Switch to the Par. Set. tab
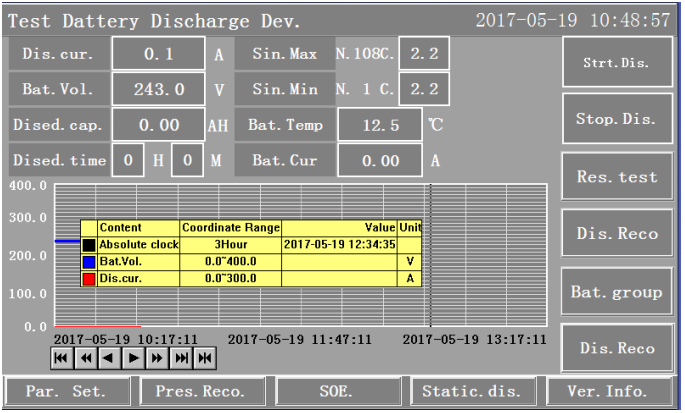 (62, 391)
